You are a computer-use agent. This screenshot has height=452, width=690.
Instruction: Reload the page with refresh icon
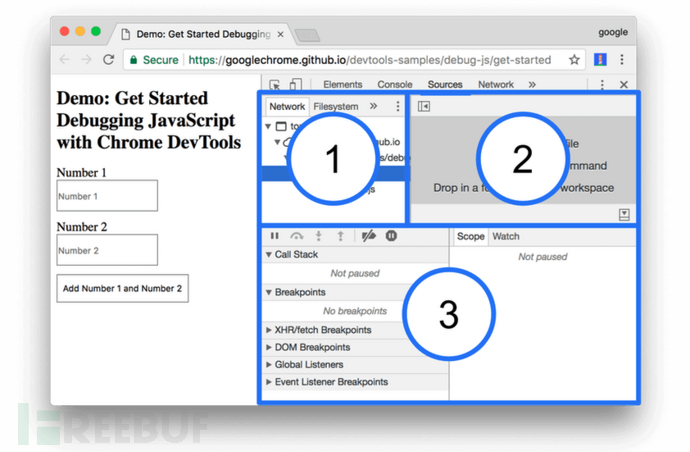click(108, 59)
